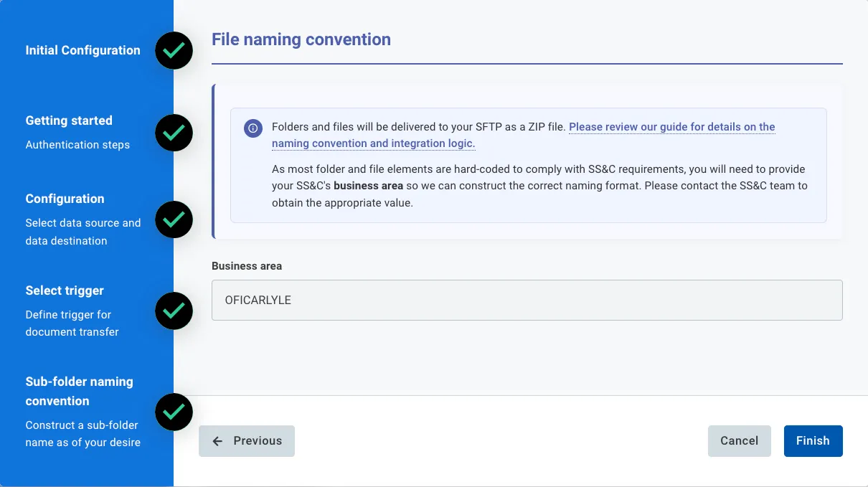The height and width of the screenshot is (487, 868).
Task: Click the left arrow on Previous
Action: coord(218,441)
